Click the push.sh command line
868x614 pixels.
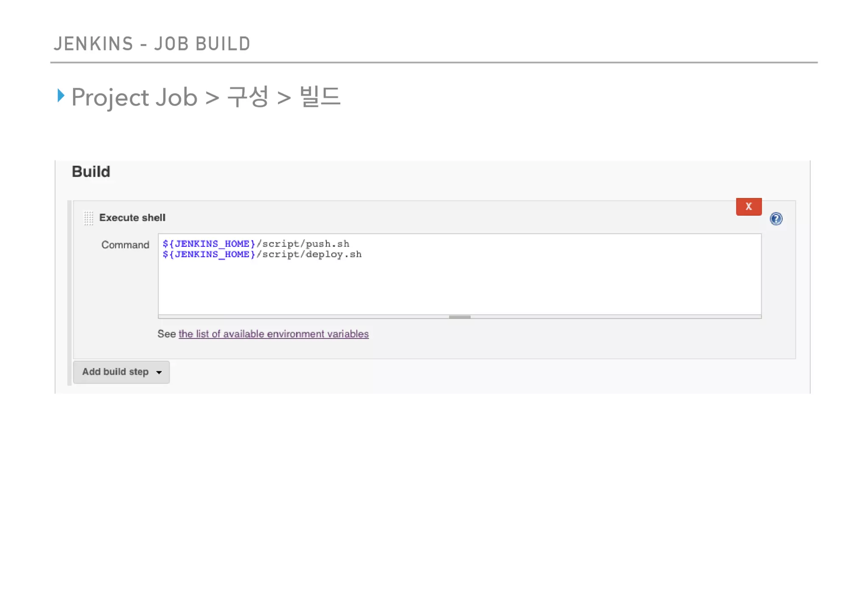click(256, 244)
